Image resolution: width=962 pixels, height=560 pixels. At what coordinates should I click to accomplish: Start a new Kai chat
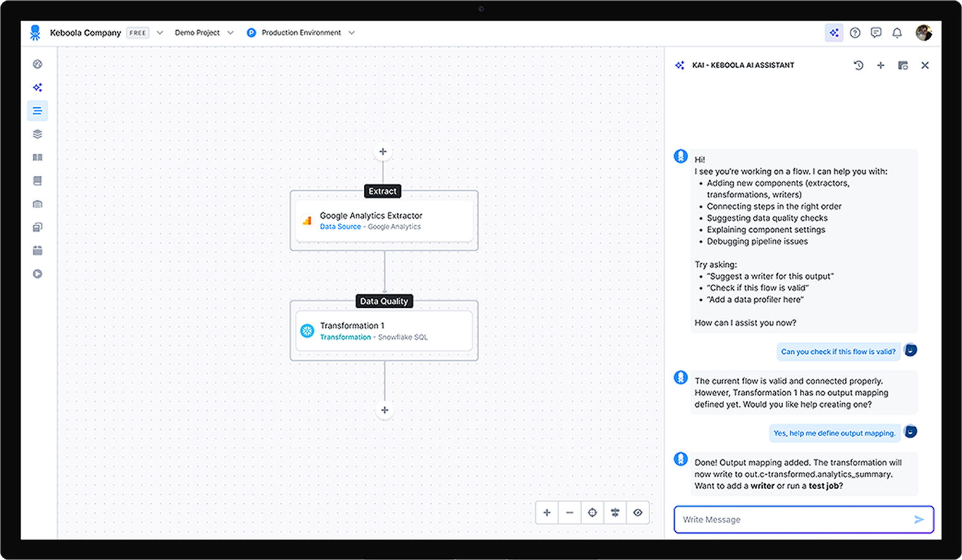881,65
